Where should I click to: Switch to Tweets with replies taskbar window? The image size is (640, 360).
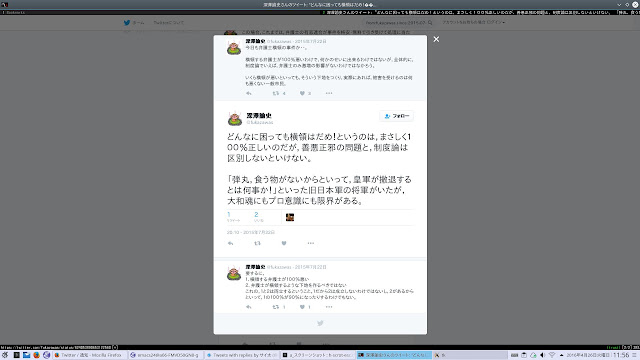click(241, 355)
